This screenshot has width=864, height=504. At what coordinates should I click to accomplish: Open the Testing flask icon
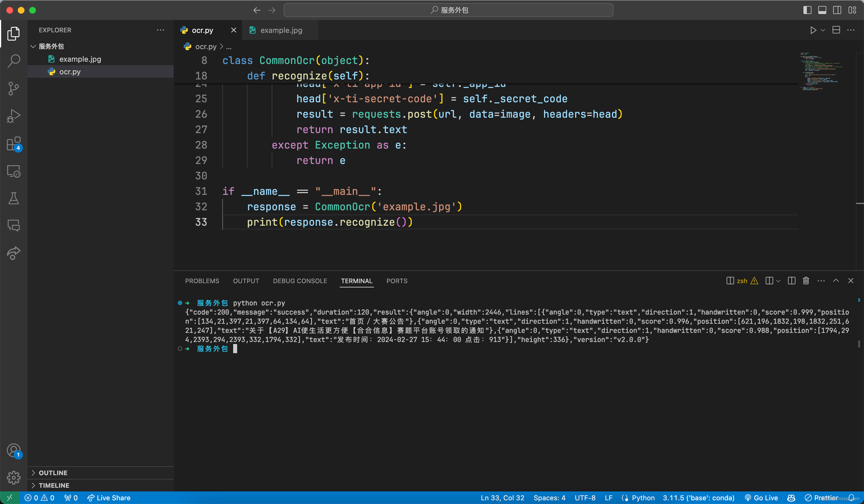coord(14,198)
